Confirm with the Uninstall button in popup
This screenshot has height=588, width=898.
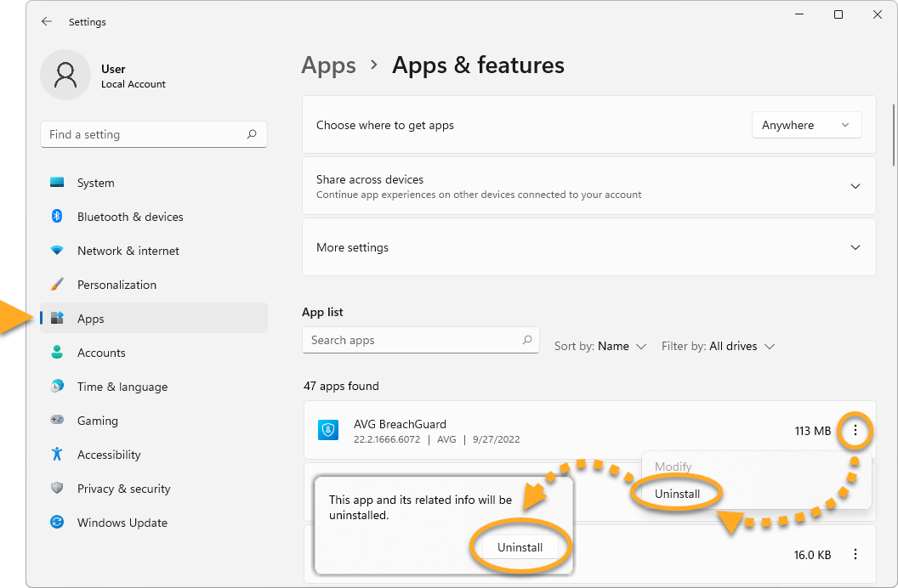tap(520, 547)
